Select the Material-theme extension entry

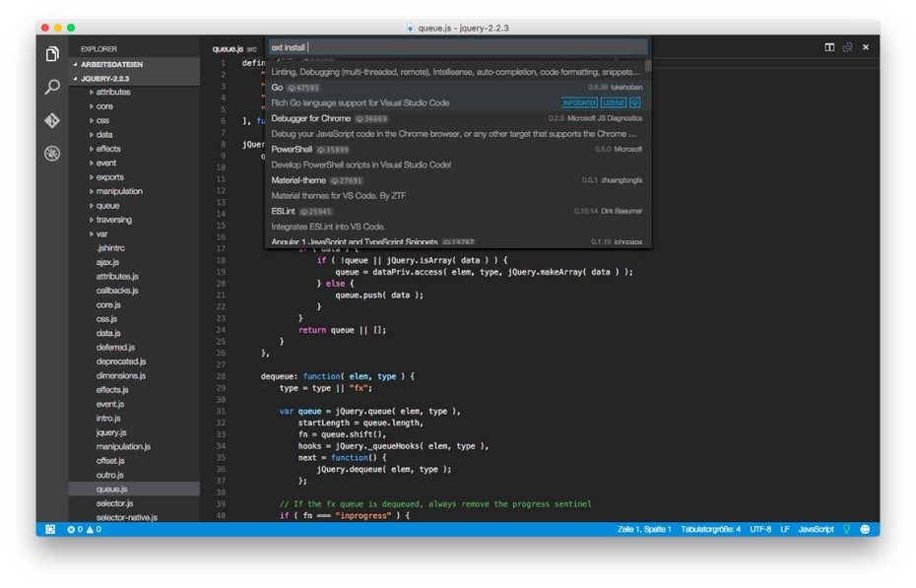(x=456, y=188)
